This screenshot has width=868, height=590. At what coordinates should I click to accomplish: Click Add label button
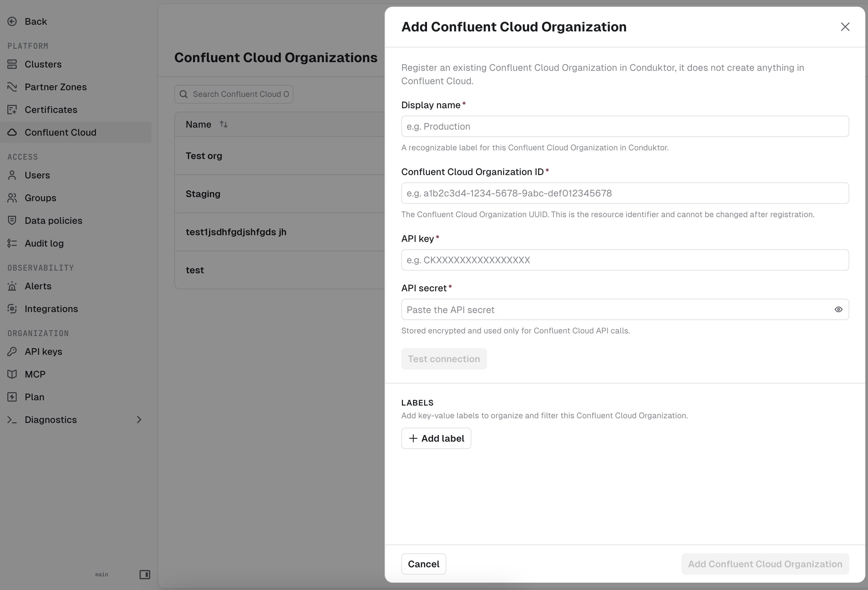click(436, 439)
